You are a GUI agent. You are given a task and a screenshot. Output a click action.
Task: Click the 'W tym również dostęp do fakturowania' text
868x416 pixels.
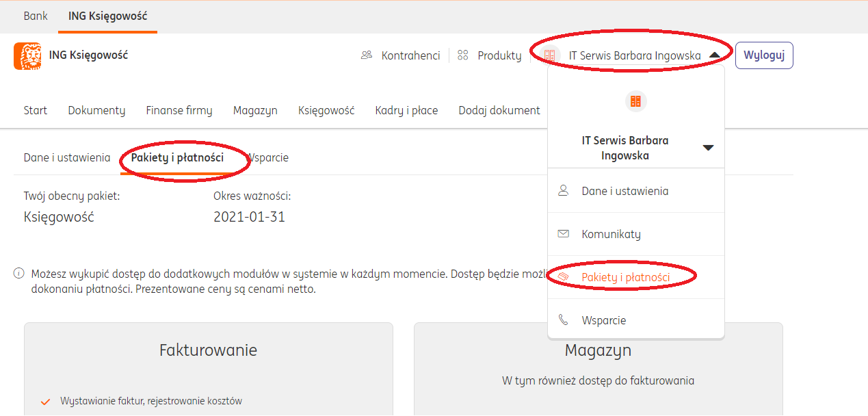(598, 381)
